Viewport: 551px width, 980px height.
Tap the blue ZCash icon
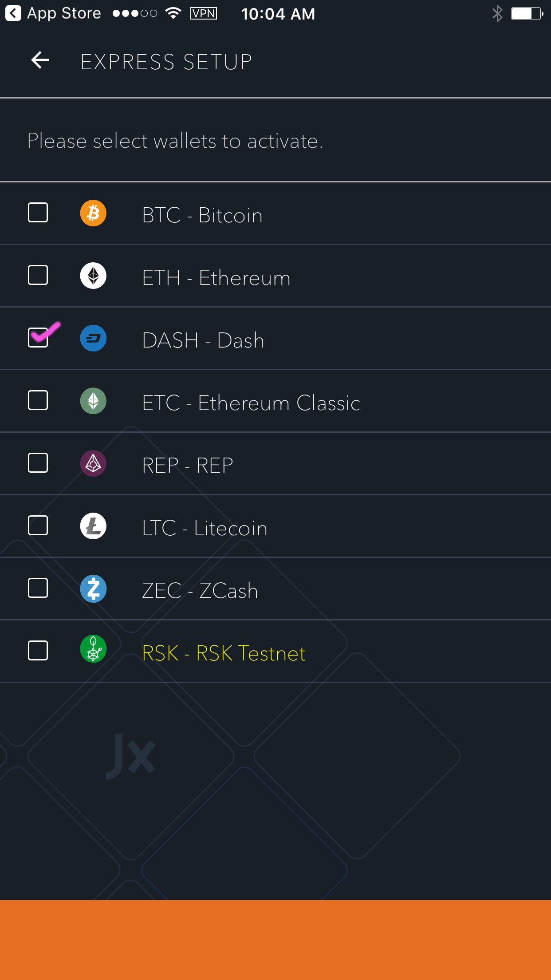click(x=93, y=589)
